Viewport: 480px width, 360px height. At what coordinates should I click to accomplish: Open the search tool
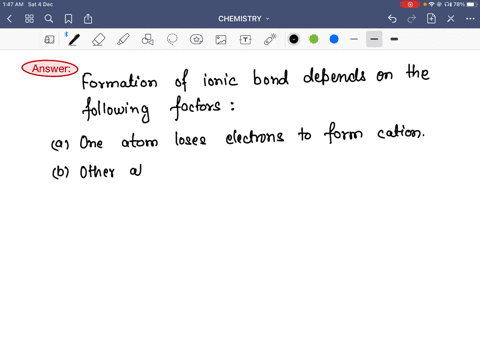click(49, 19)
